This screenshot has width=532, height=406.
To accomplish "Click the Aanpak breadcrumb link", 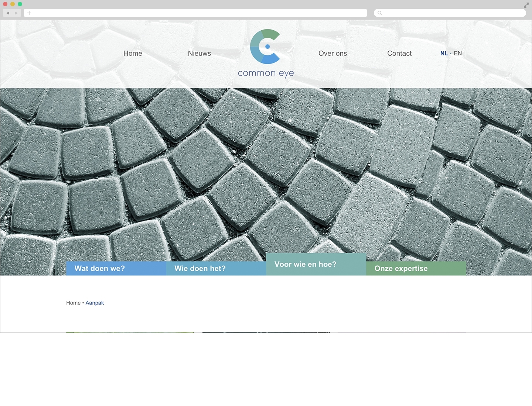I will tap(95, 303).
